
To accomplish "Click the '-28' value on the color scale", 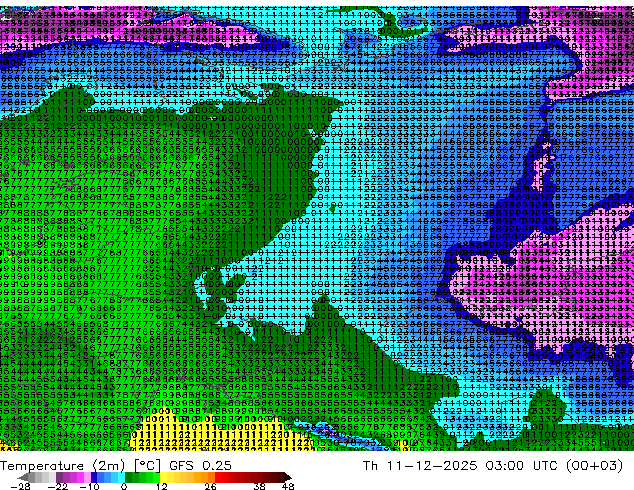I will [20, 486].
